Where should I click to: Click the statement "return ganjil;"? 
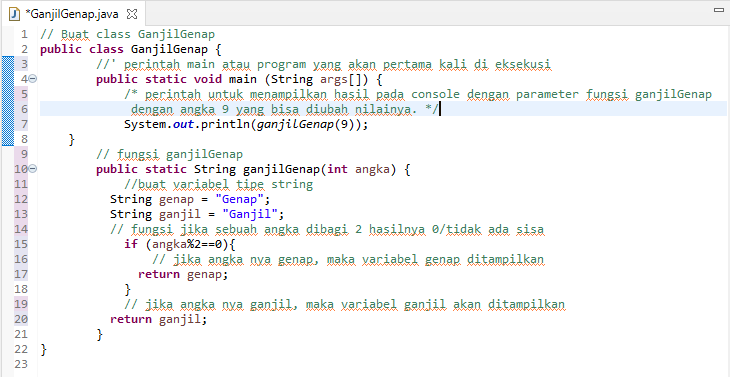pos(158,319)
